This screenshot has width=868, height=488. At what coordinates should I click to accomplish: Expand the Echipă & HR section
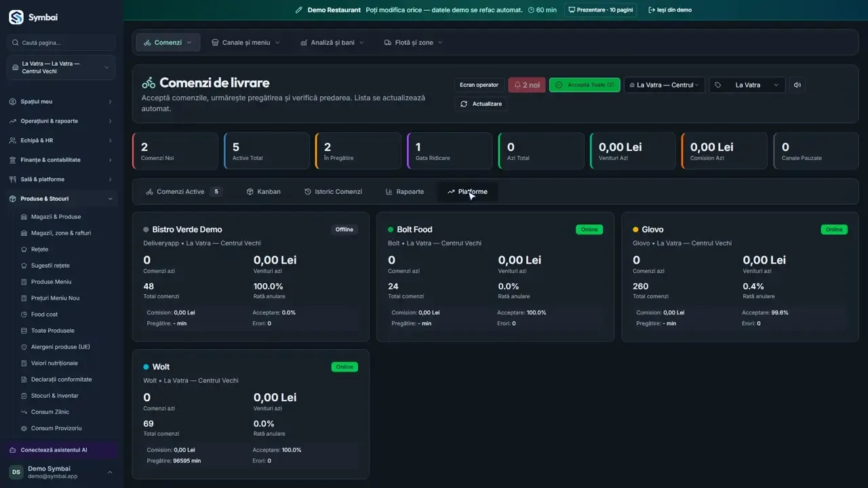[x=61, y=140]
